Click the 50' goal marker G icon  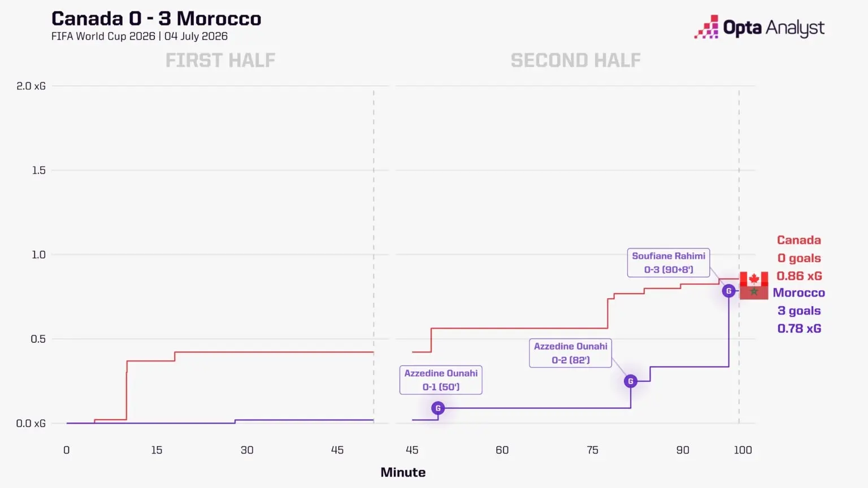coord(438,408)
